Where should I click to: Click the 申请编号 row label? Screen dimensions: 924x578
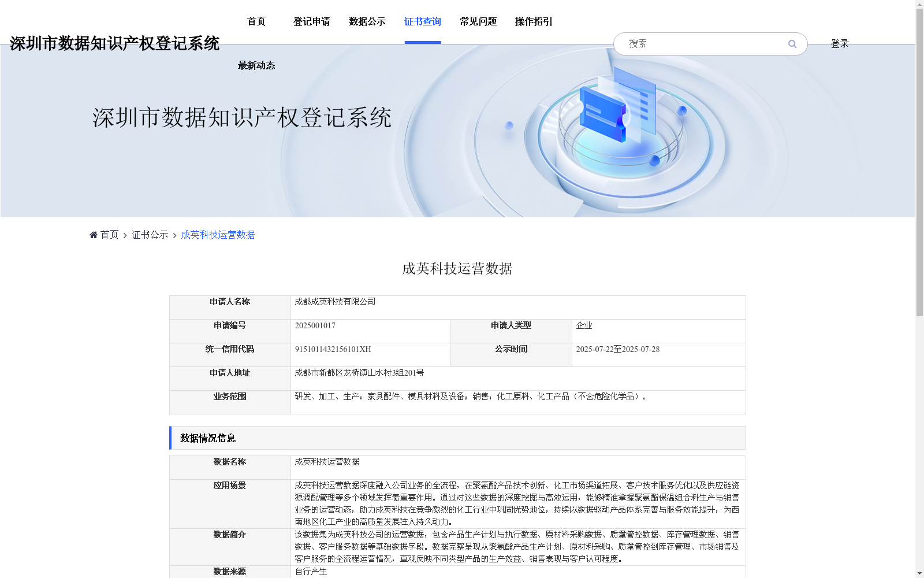click(230, 325)
